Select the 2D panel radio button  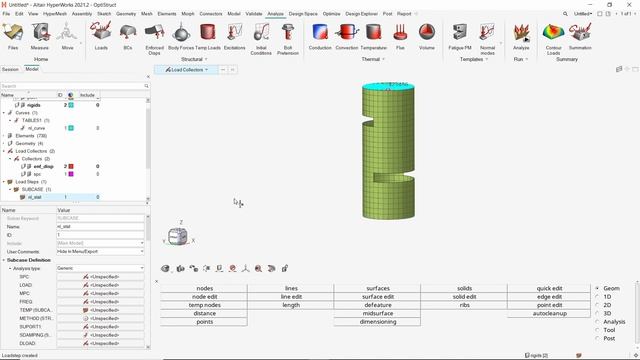coord(597,305)
